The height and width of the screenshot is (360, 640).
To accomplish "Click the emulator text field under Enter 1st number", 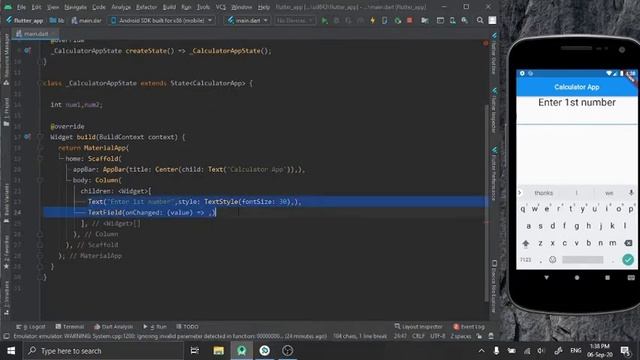I will (x=577, y=118).
